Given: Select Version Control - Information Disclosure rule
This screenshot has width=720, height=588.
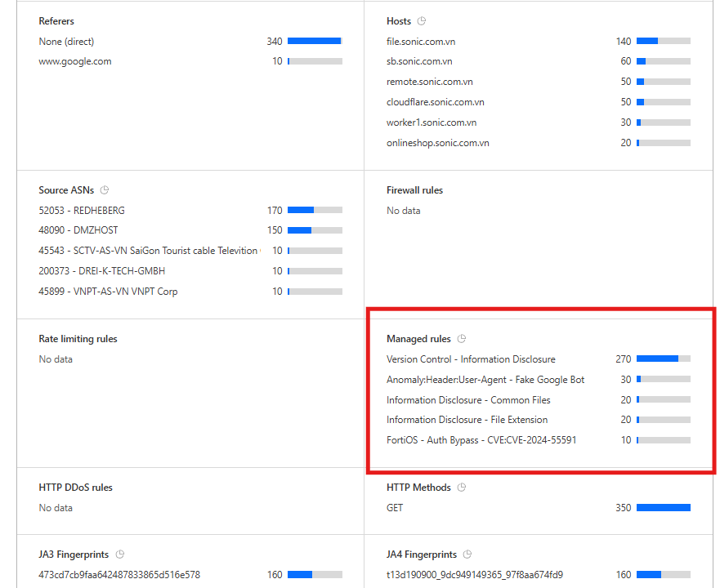Looking at the screenshot, I should [x=471, y=359].
